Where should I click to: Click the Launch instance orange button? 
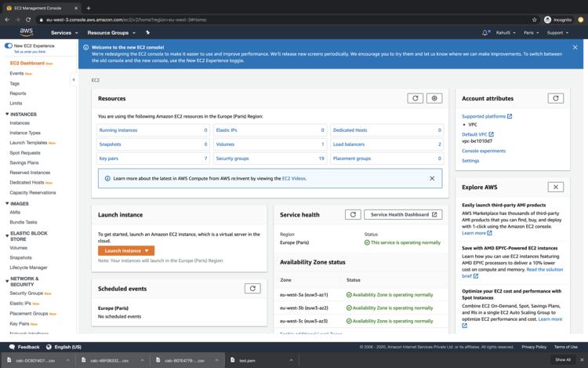[125, 250]
